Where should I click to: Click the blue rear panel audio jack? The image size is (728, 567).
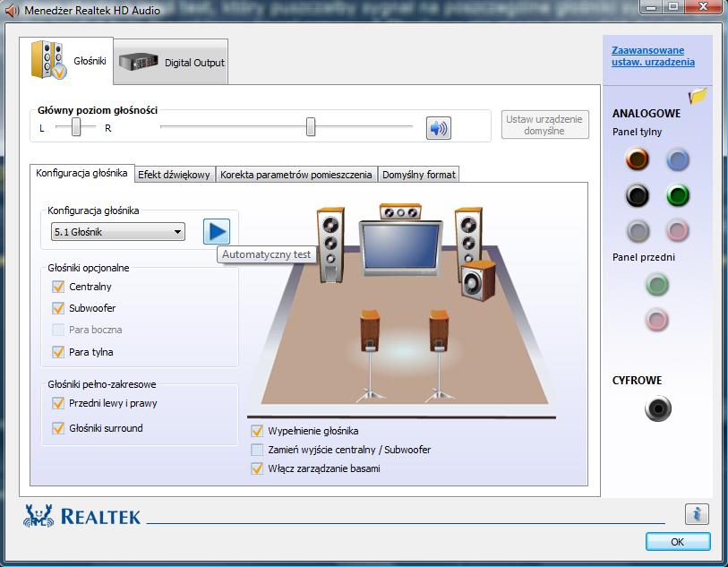(677, 159)
